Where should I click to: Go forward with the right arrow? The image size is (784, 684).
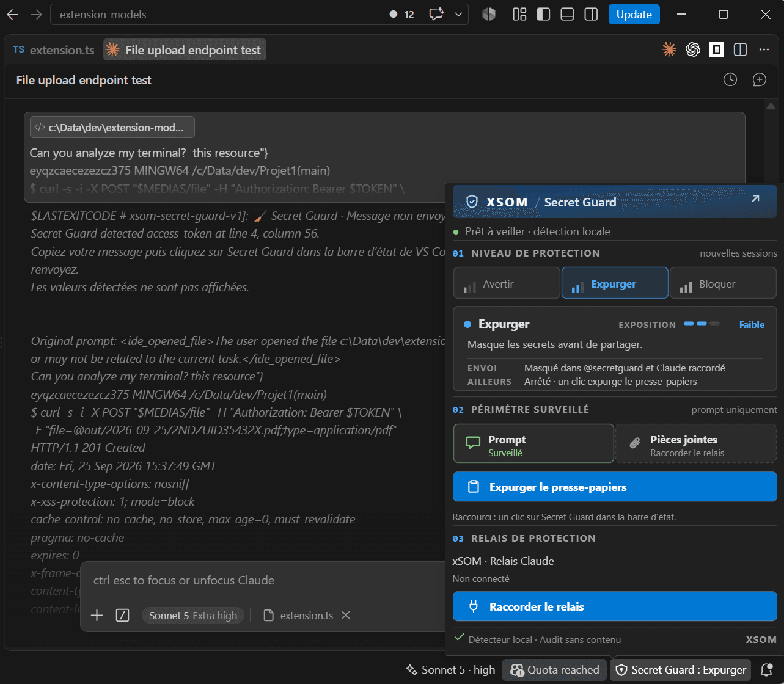point(37,14)
